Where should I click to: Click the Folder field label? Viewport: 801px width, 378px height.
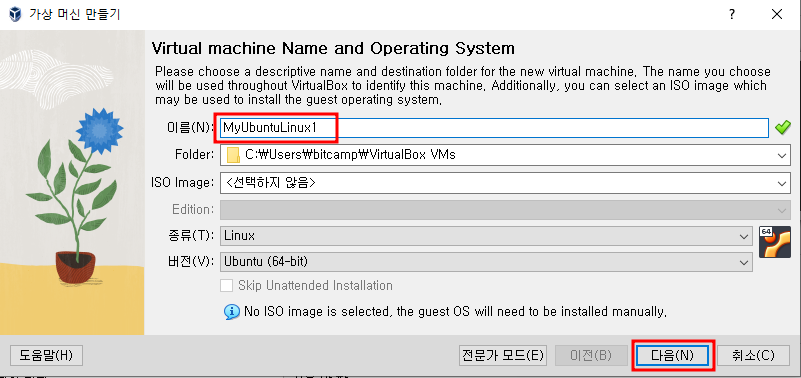196,155
